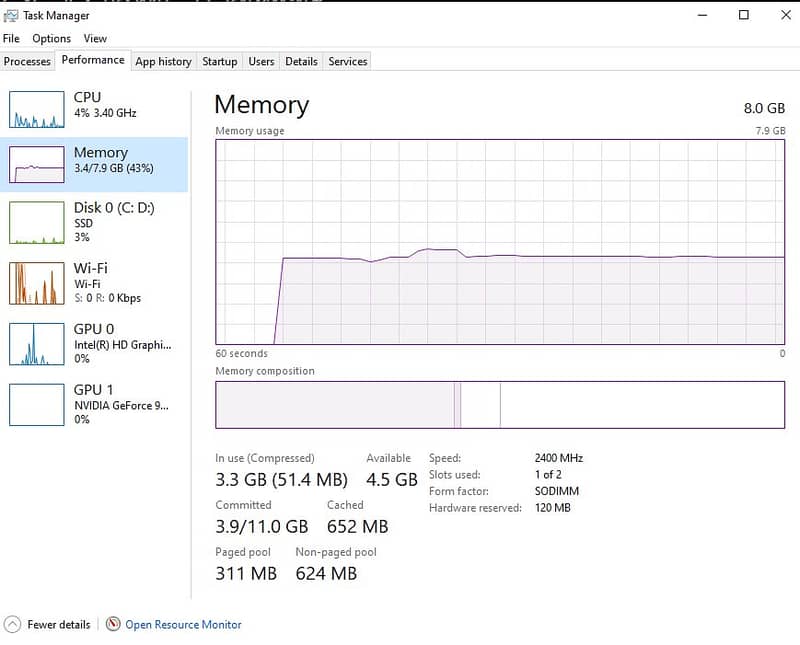Maximize the Task Manager window
This screenshot has height=645, width=800.
pos(744,15)
